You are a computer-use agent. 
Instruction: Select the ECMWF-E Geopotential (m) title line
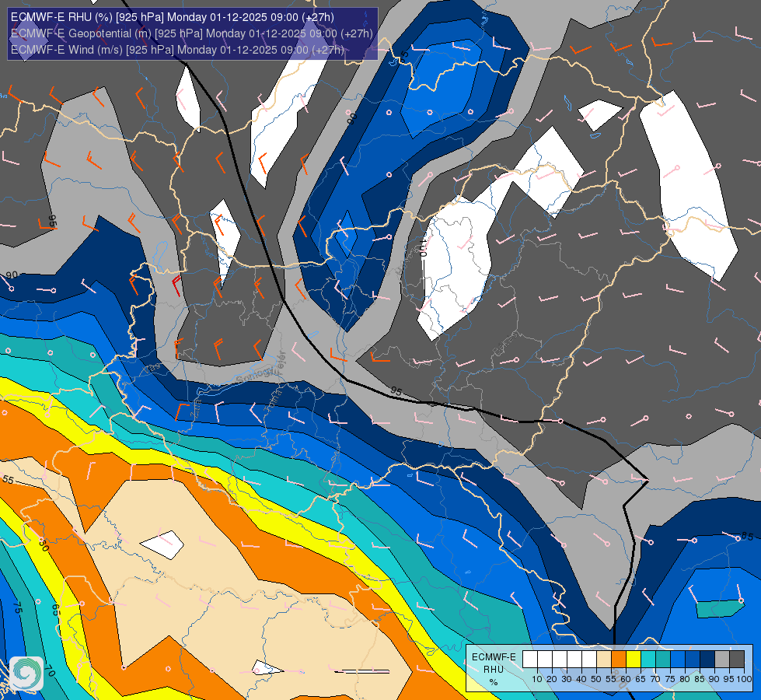coord(192,33)
